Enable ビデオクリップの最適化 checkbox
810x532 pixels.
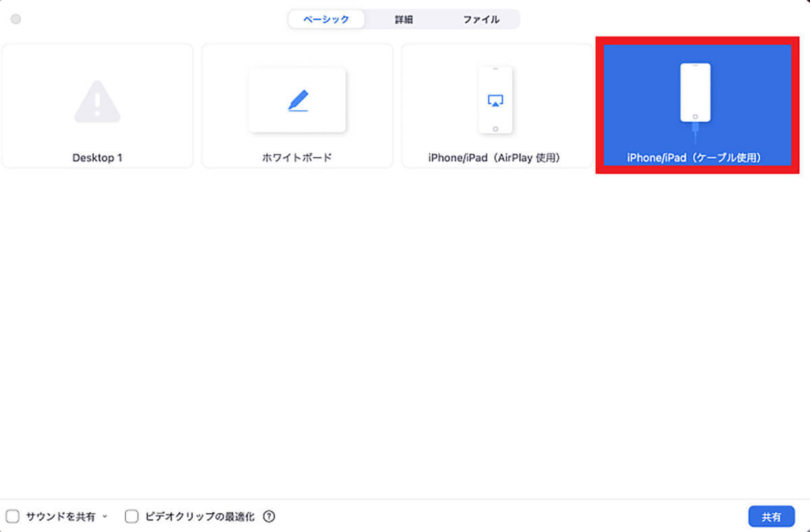click(x=132, y=516)
